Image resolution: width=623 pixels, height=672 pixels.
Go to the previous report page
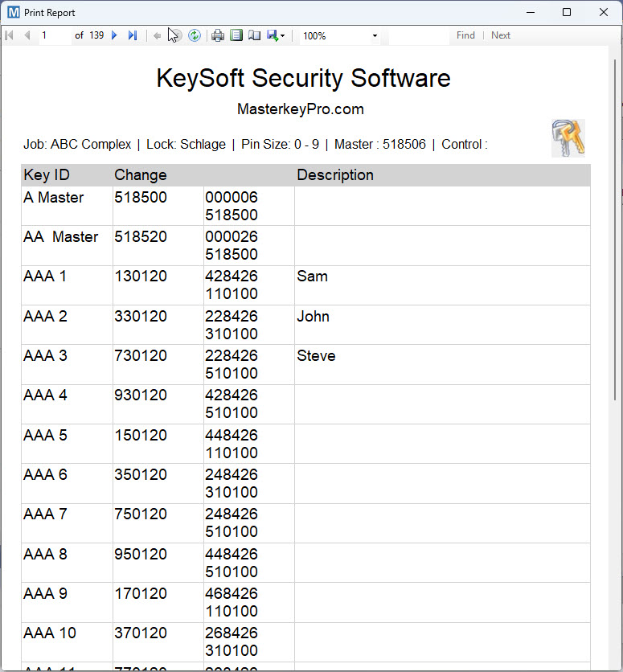point(26,35)
